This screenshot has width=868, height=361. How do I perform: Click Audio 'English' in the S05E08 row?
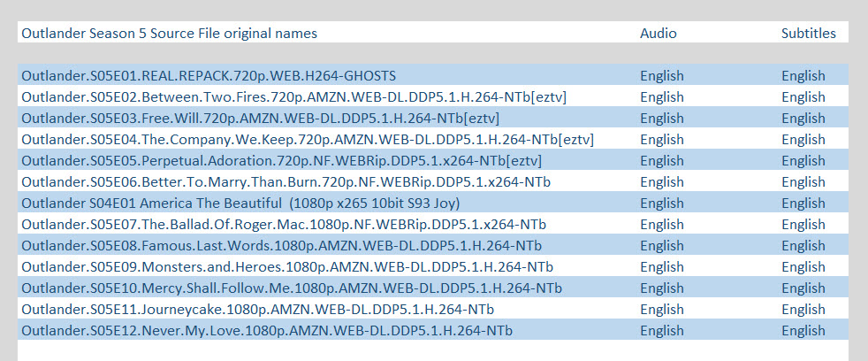tap(661, 246)
